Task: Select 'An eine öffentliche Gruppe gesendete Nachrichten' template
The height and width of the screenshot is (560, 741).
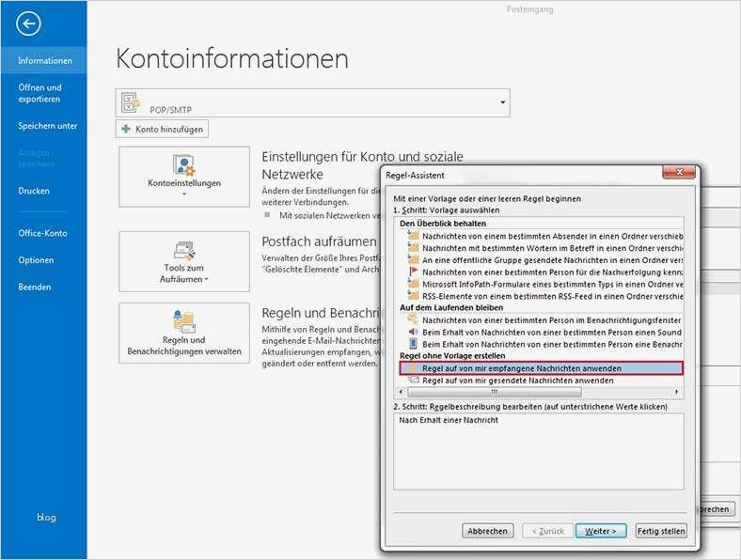Action: point(552,260)
